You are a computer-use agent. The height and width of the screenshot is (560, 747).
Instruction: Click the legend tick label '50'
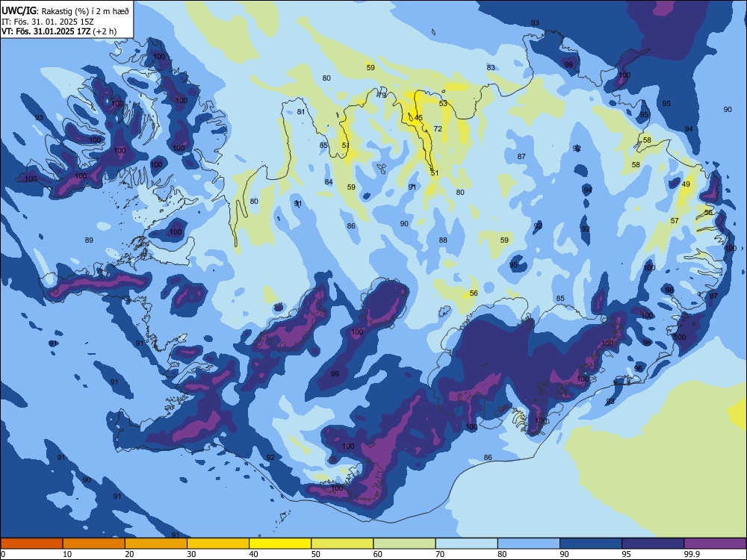[x=316, y=554]
